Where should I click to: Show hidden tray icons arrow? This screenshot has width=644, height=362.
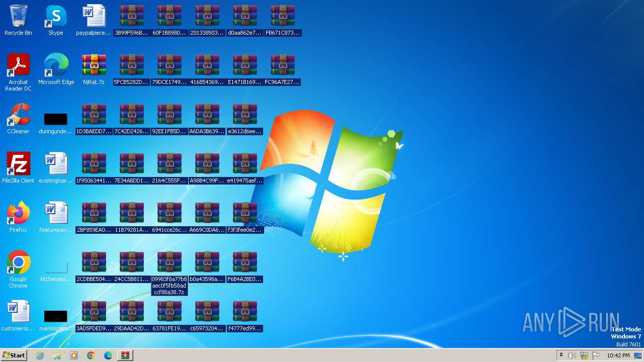561,355
